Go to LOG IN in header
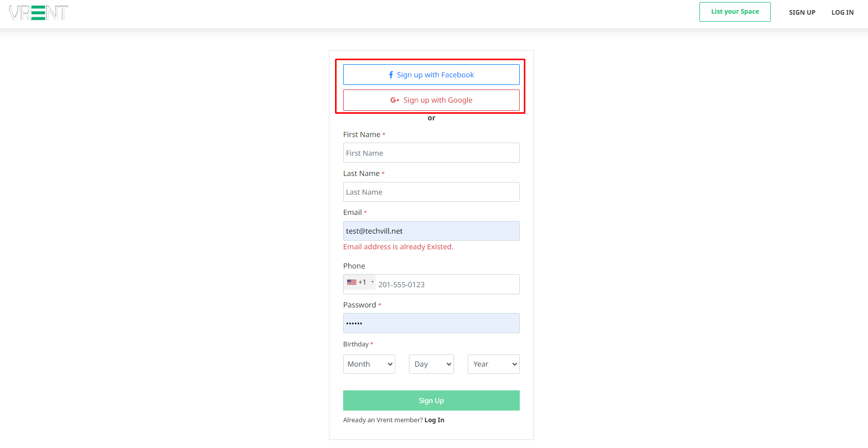This screenshot has height=448, width=868. point(842,12)
